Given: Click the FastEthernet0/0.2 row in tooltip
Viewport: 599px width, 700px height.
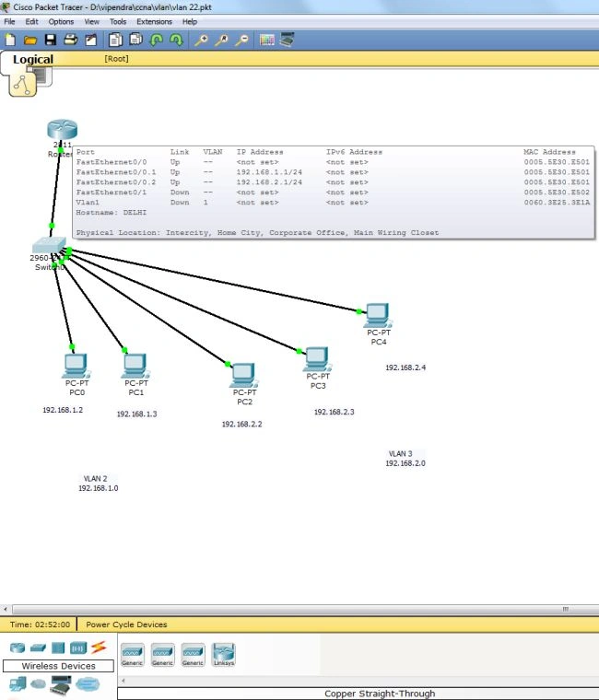Looking at the screenshot, I should (333, 182).
